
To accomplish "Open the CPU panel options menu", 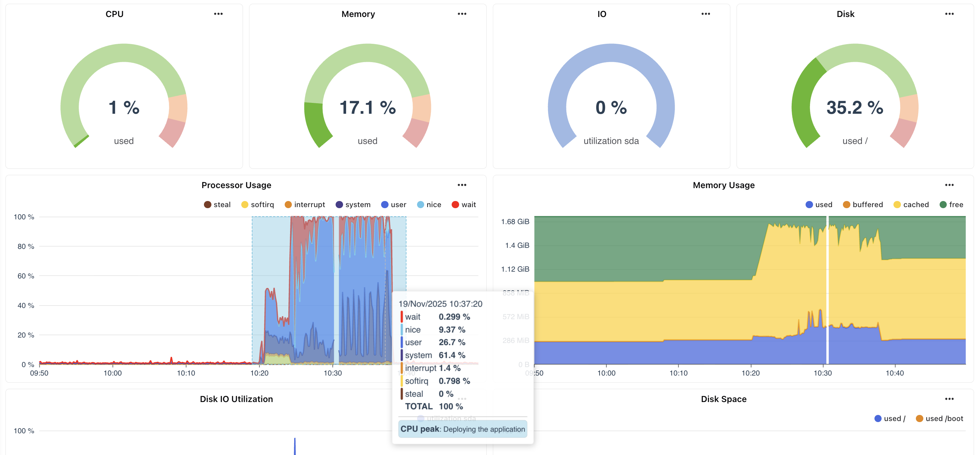I will [x=218, y=14].
